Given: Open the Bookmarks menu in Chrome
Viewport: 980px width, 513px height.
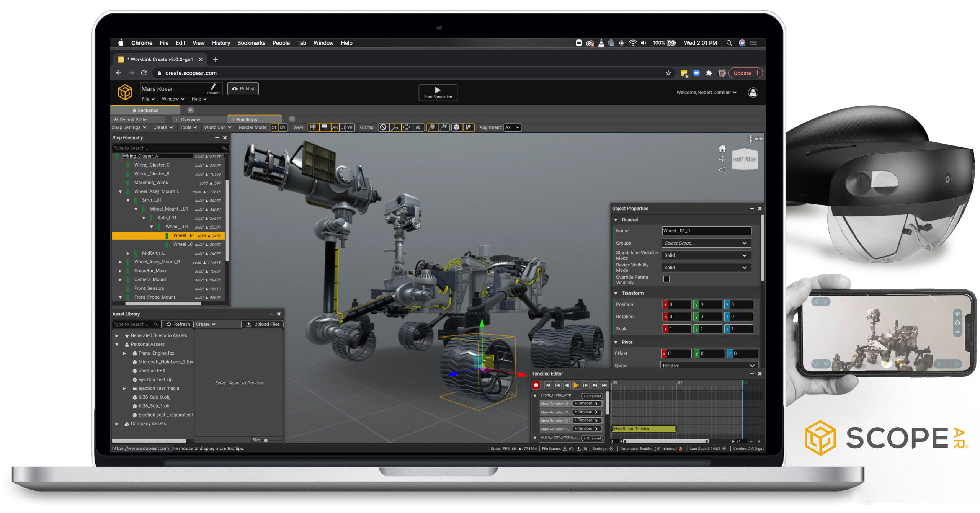Looking at the screenshot, I should tap(251, 43).
